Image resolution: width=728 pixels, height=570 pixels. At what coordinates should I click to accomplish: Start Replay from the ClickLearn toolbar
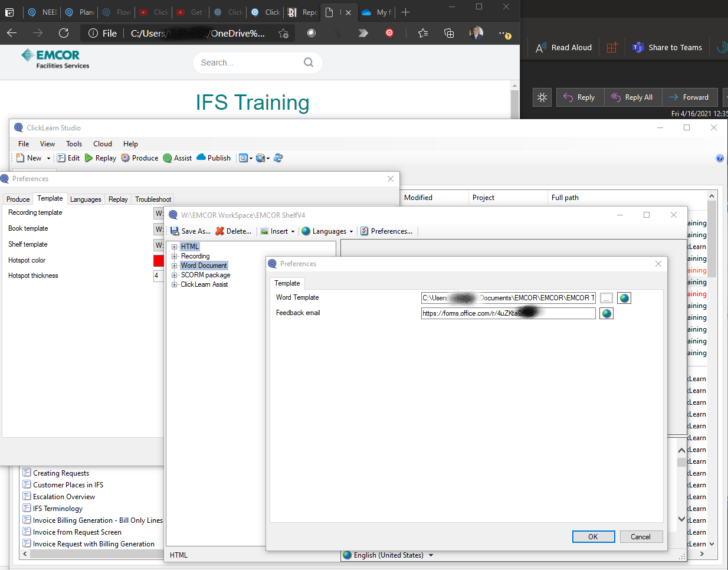[x=100, y=158]
